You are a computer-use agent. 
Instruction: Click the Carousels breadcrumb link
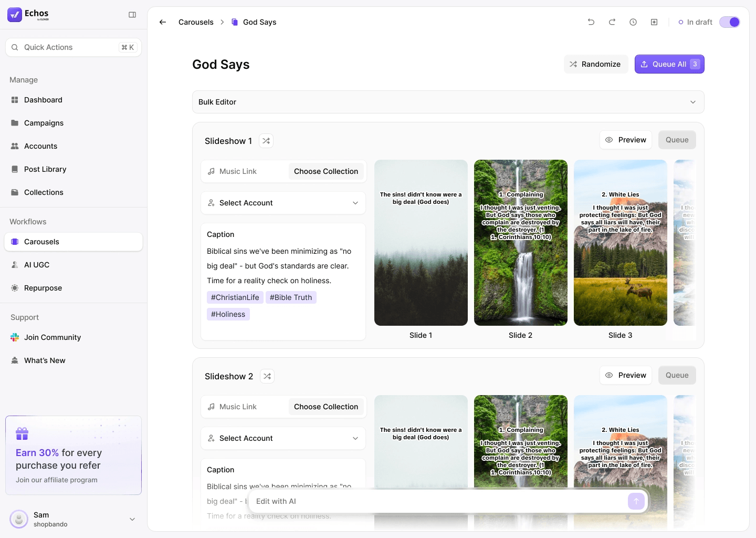[196, 22]
